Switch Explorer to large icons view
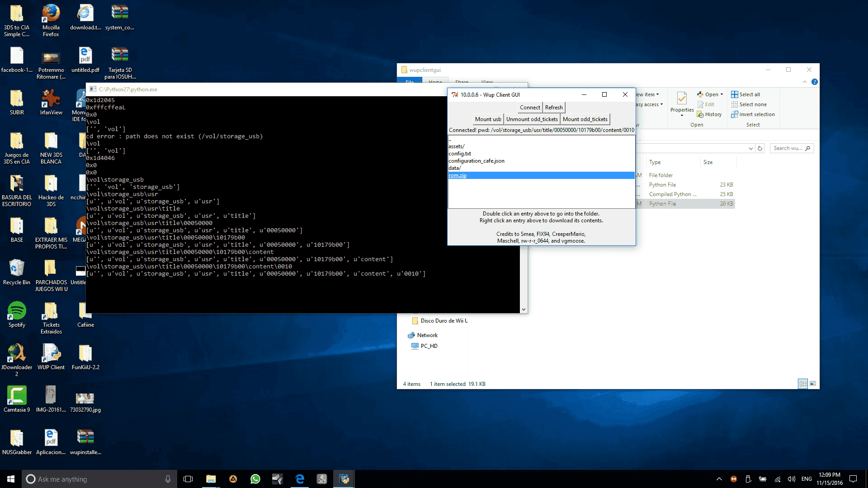 (x=813, y=384)
